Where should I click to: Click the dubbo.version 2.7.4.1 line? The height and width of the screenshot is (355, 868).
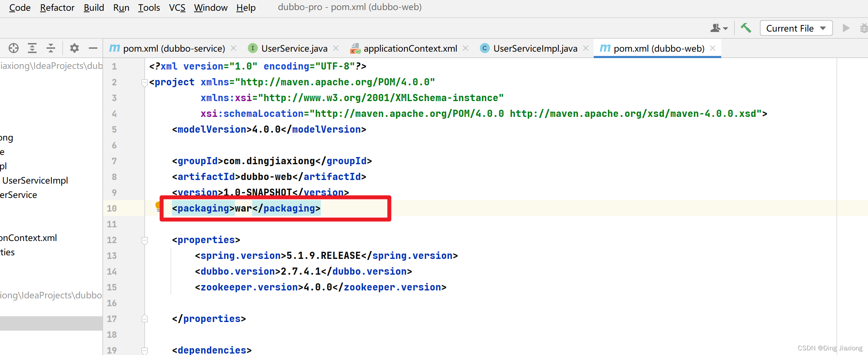point(303,271)
